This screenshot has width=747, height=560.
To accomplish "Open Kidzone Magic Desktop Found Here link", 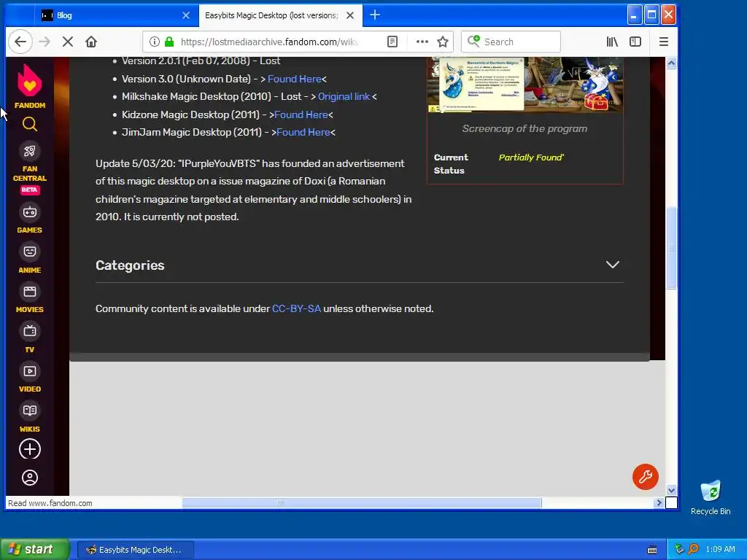I will (x=301, y=114).
